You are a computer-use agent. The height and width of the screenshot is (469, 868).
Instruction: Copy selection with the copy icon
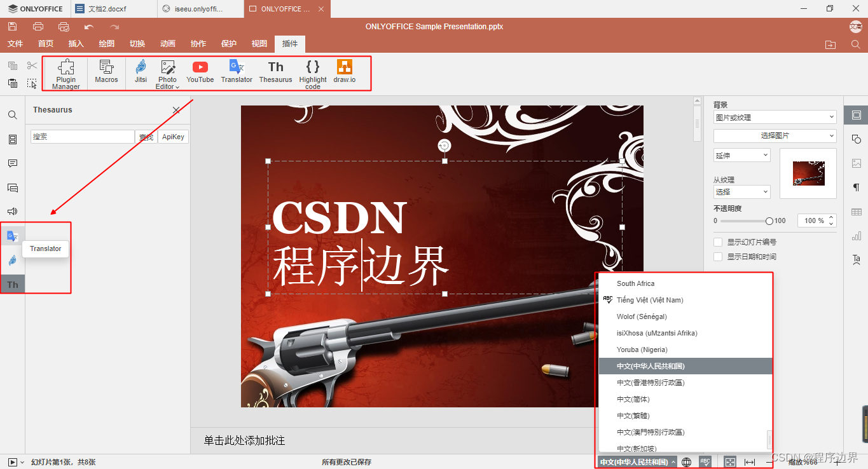click(x=13, y=65)
